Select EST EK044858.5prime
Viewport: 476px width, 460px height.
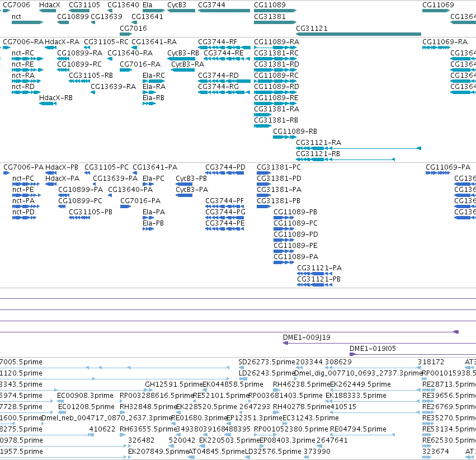(205, 390)
